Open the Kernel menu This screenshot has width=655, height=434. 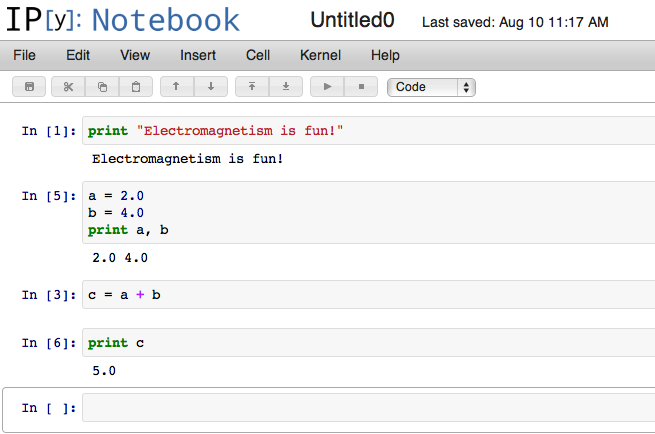point(320,55)
